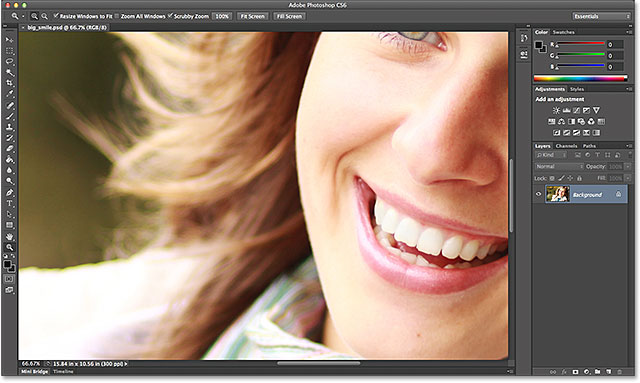Click the Background layer thumbnail
This screenshot has width=640, height=383.
558,194
